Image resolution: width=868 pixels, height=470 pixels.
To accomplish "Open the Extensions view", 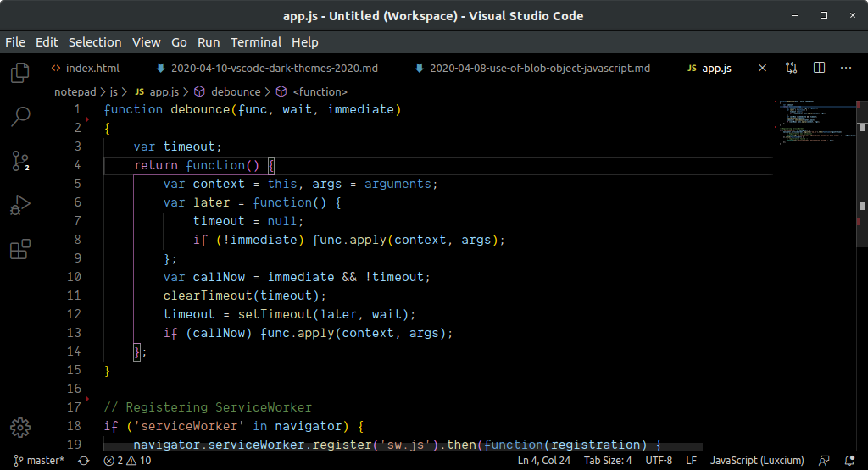I will coord(20,249).
